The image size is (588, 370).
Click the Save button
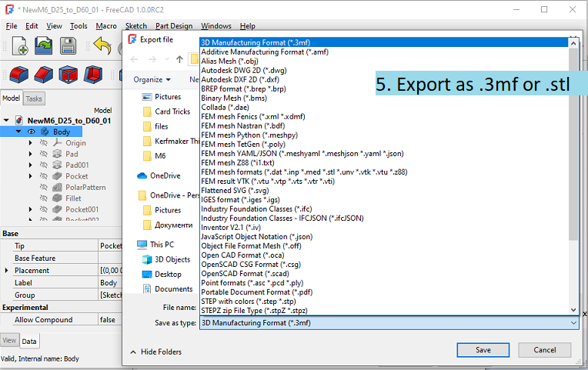click(483, 350)
